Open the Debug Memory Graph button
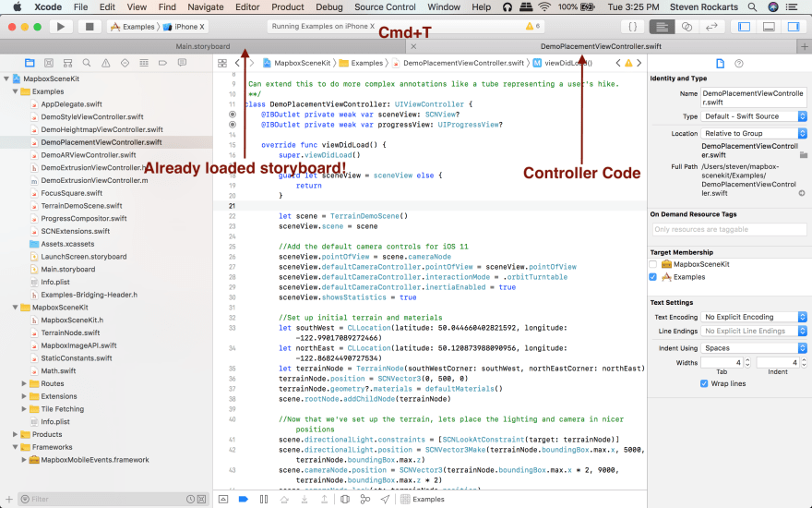812x508 pixels. point(365,499)
